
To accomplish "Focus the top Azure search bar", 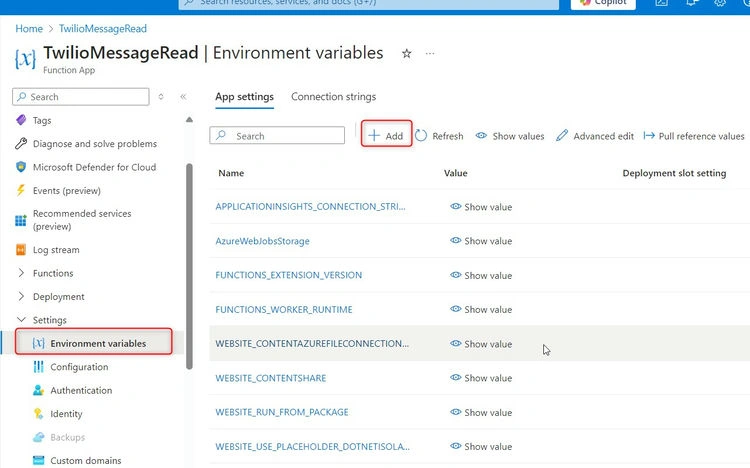I will [368, 4].
